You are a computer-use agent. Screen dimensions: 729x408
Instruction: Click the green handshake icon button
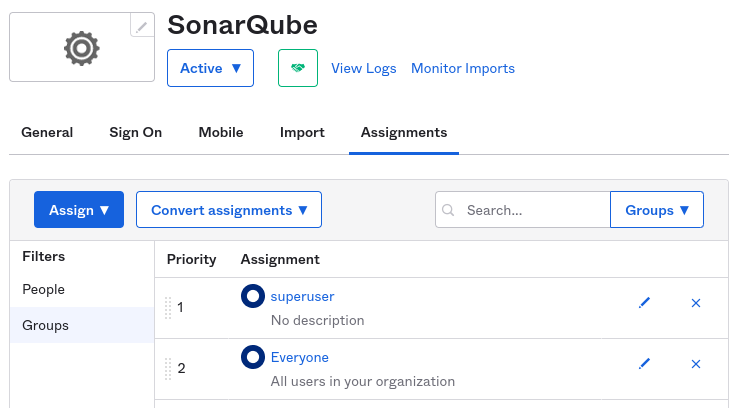point(297,68)
